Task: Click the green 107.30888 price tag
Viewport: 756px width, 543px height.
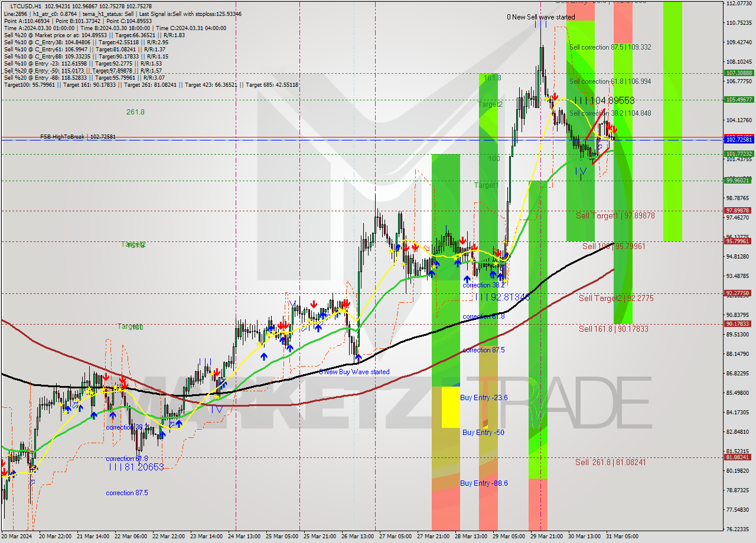Action: pyautogui.click(x=738, y=73)
